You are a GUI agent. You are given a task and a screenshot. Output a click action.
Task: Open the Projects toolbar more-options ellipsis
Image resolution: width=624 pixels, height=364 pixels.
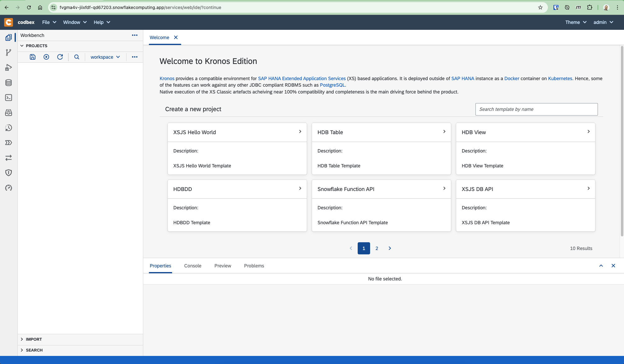[x=135, y=57]
